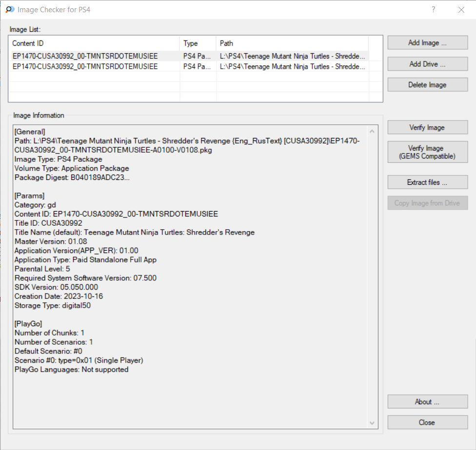
Task: Click the [PlayGo] section header text
Action: click(x=28, y=324)
